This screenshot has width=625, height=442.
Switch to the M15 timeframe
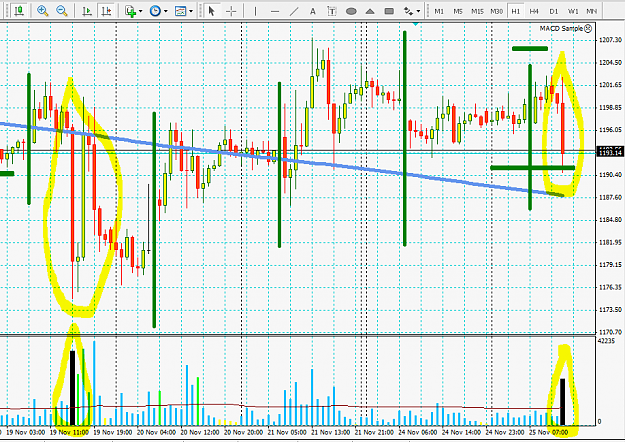coord(477,11)
